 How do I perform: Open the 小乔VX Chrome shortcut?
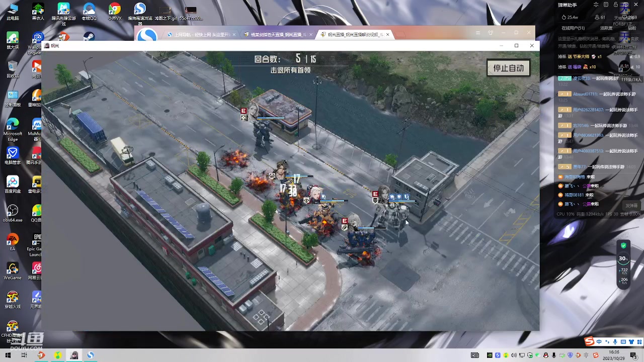point(115,12)
